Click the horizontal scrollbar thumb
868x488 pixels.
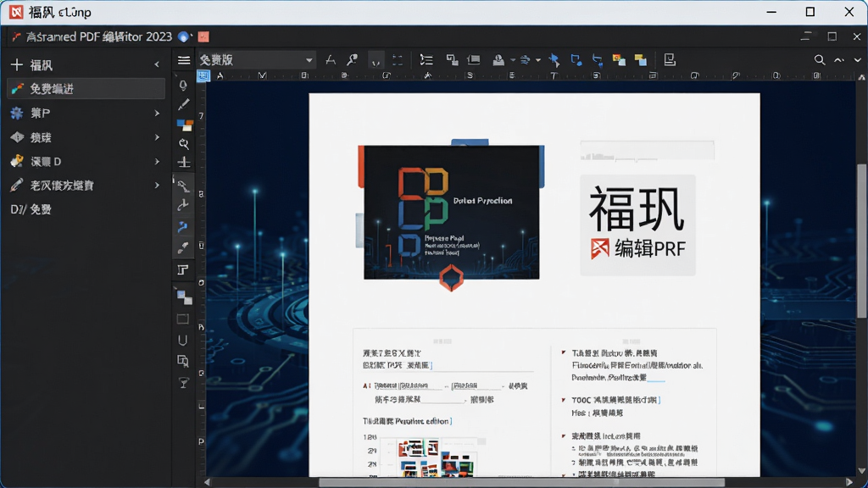[522, 482]
